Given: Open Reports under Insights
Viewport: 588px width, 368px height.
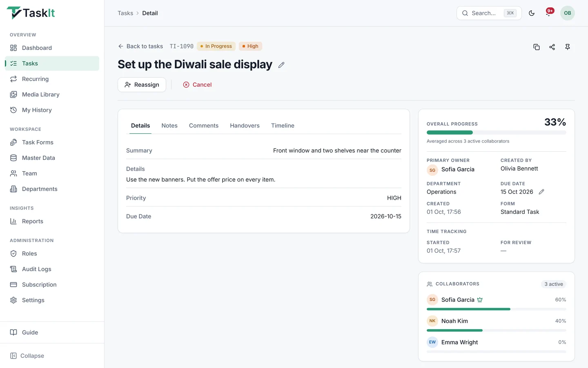Looking at the screenshot, I should [52, 221].
